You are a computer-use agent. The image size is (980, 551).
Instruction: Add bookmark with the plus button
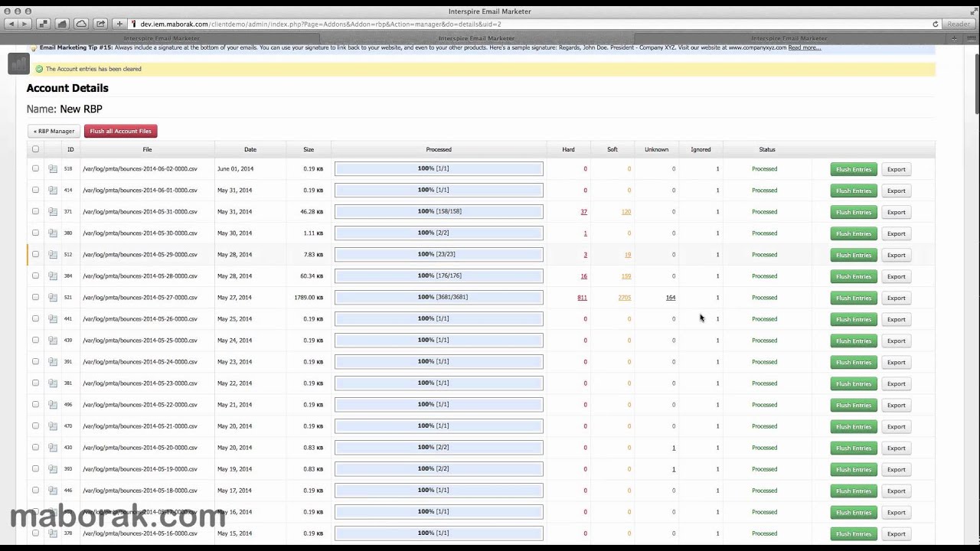pos(119,24)
